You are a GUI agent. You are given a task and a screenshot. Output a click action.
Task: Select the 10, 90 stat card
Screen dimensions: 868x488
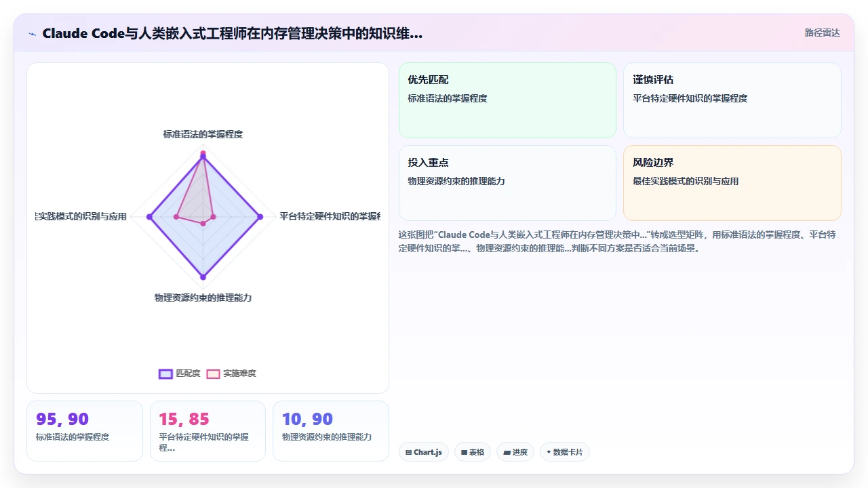tap(331, 431)
